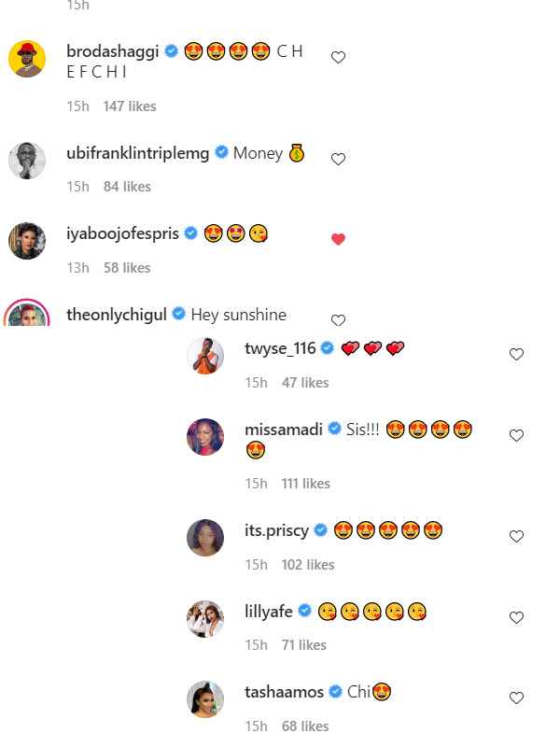Like tashaamos's Chi comment

tap(517, 698)
